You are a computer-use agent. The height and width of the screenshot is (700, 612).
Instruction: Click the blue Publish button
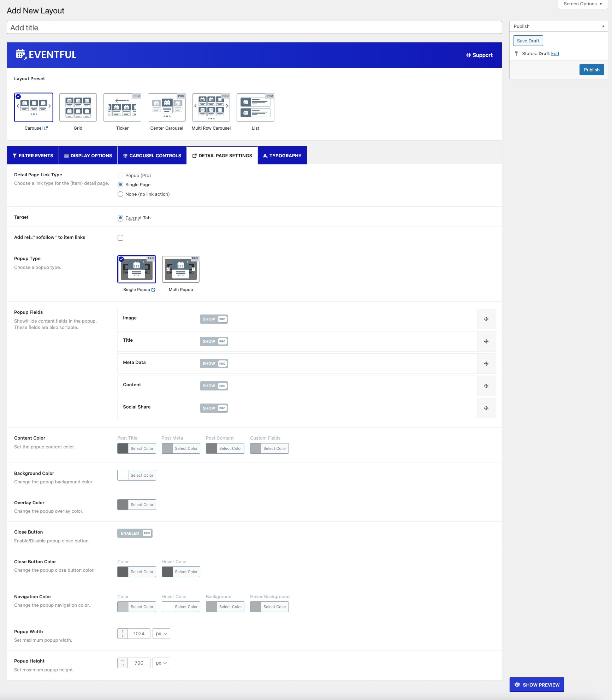pos(592,70)
